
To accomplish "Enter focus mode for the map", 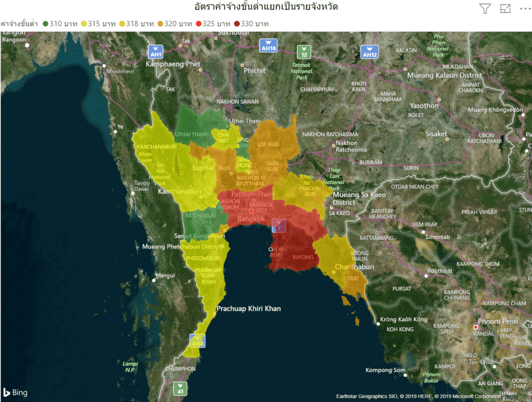I will (x=505, y=9).
